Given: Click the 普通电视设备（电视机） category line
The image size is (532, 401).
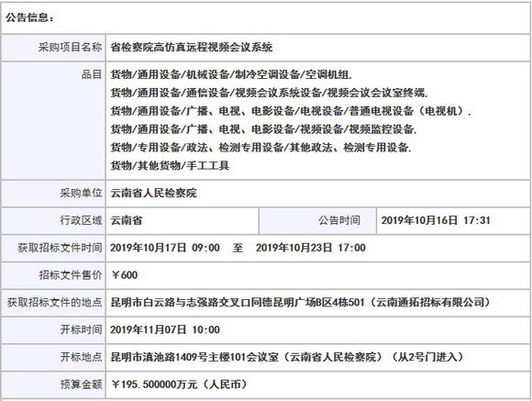Looking at the screenshot, I should click(x=291, y=111).
